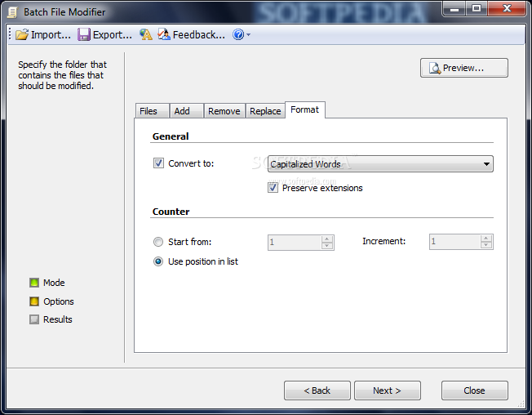Switch to the Replace tab
The image size is (532, 415).
click(x=265, y=111)
